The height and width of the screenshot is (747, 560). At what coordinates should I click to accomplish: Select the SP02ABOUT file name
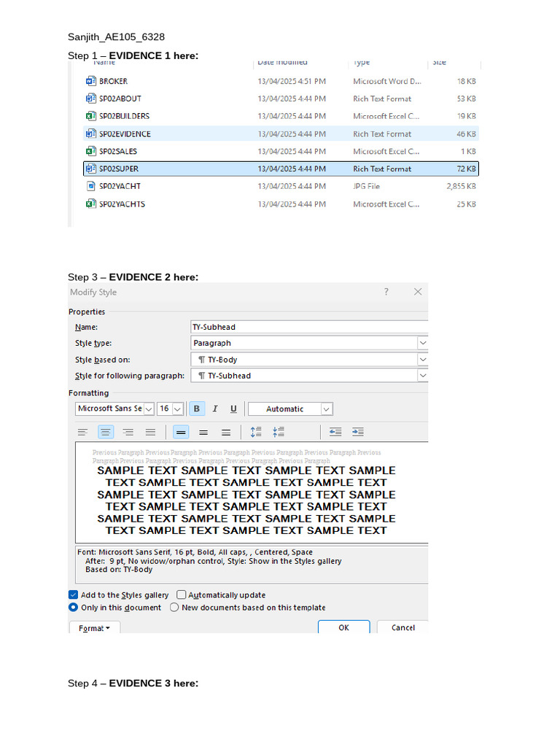[120, 98]
